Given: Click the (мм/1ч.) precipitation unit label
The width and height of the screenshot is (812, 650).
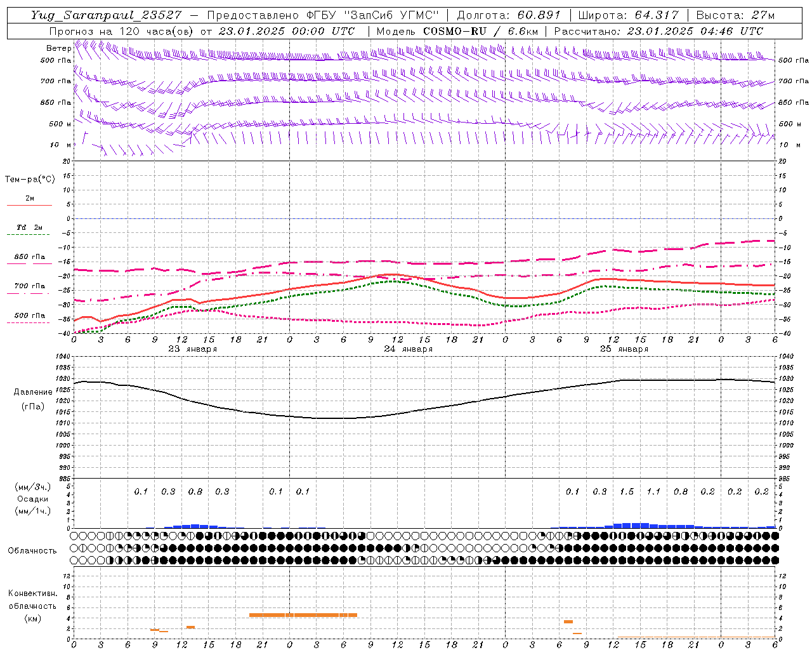Looking at the screenshot, I should (33, 511).
